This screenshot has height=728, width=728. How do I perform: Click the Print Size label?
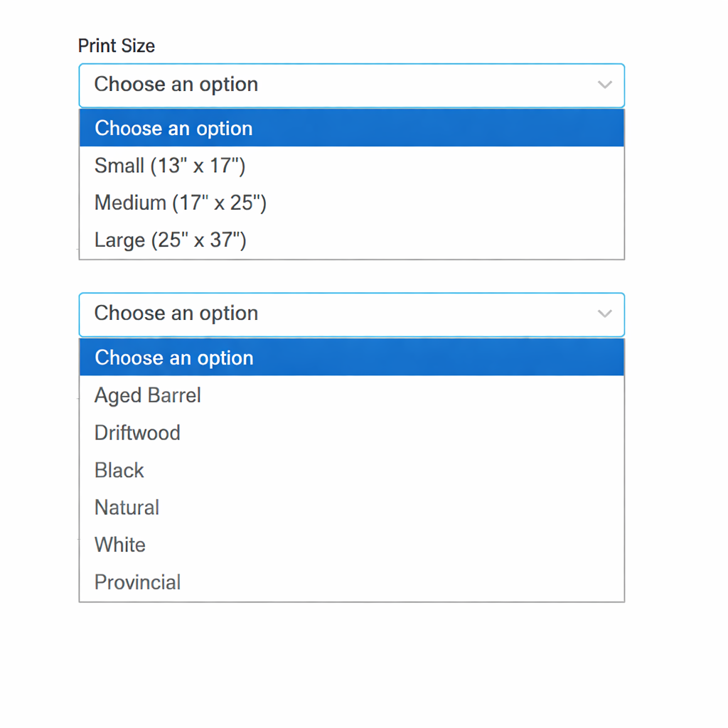click(x=116, y=45)
